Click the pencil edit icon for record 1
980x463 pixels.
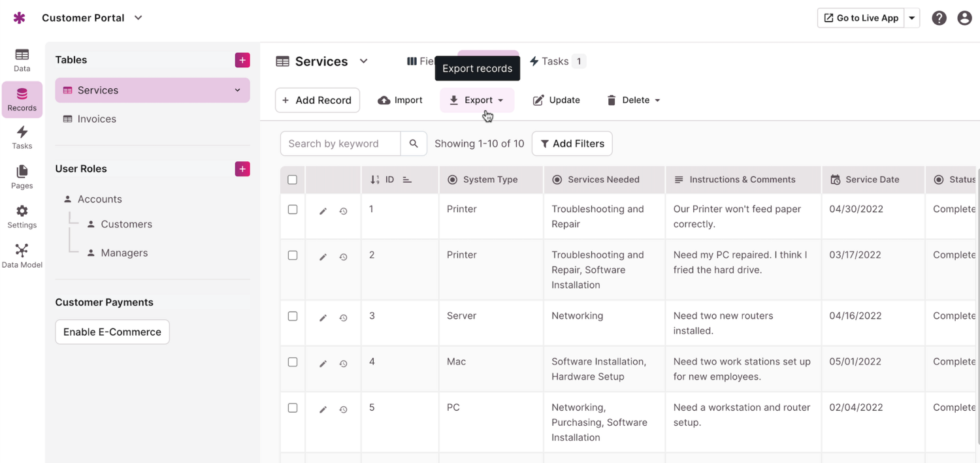pos(323,211)
